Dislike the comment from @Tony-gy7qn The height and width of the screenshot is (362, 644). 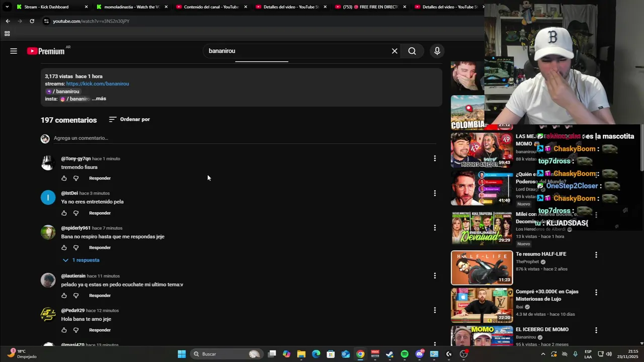(x=76, y=178)
